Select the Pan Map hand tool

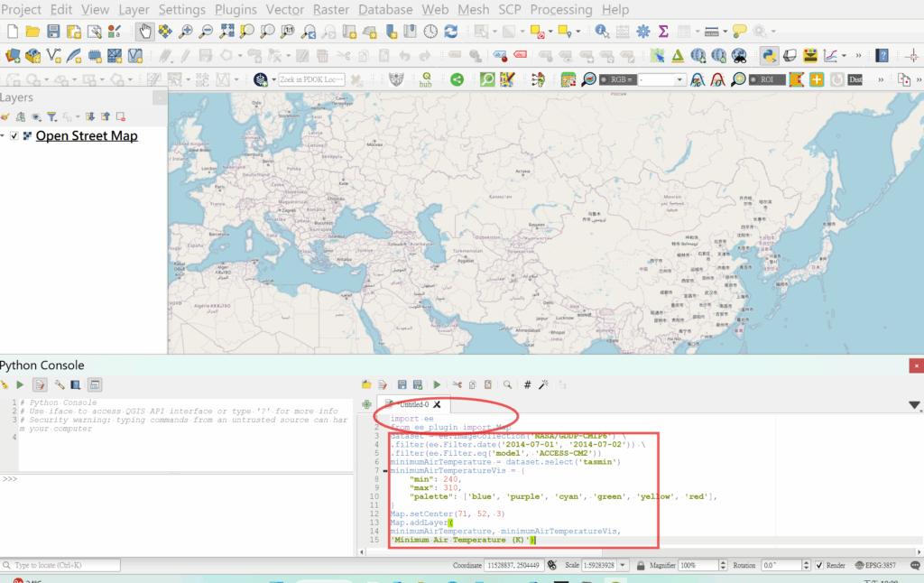click(145, 32)
